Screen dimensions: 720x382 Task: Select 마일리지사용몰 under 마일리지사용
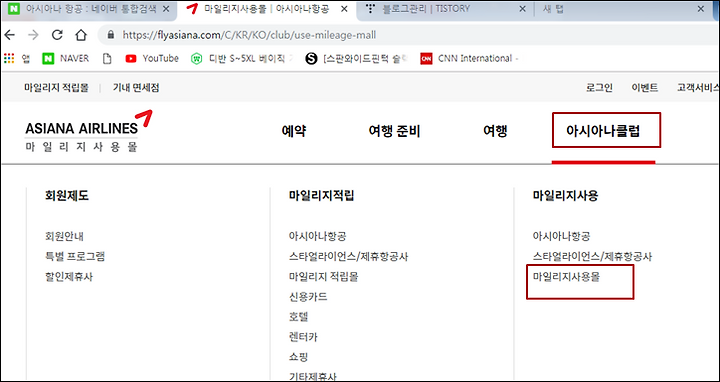click(x=567, y=277)
